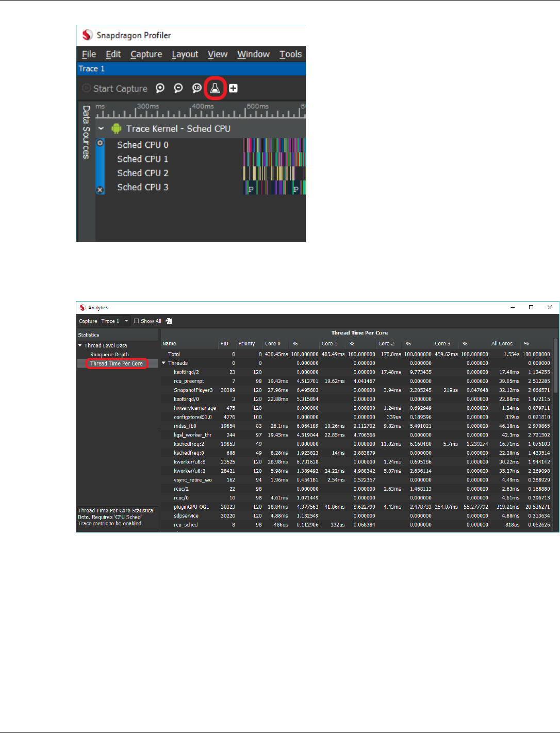The height and width of the screenshot is (733, 560).
Task: Select the vsync_retire_wo thread row
Action: click(356, 480)
